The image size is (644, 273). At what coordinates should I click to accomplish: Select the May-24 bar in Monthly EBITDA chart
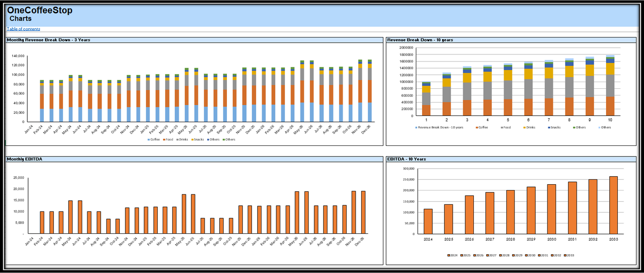[70, 217]
